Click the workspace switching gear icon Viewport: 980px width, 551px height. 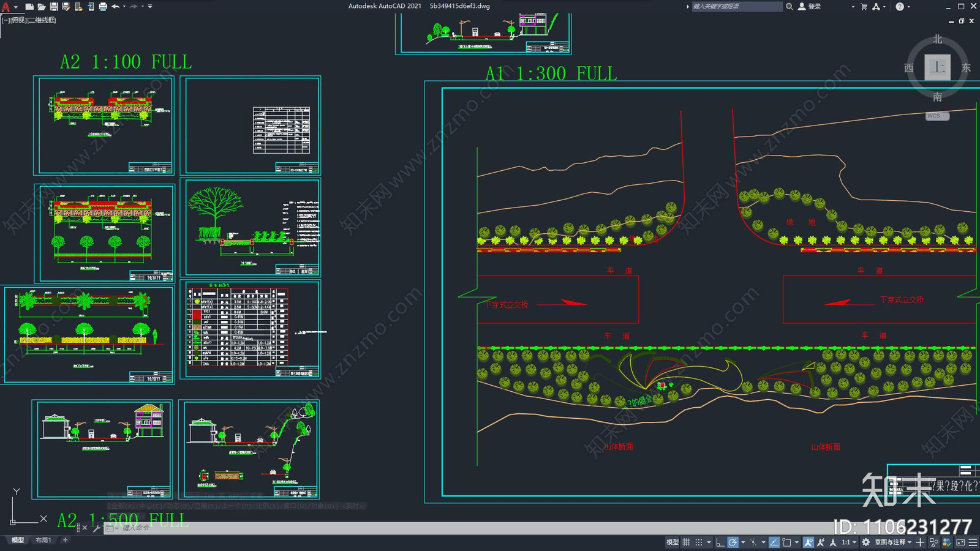[865, 542]
